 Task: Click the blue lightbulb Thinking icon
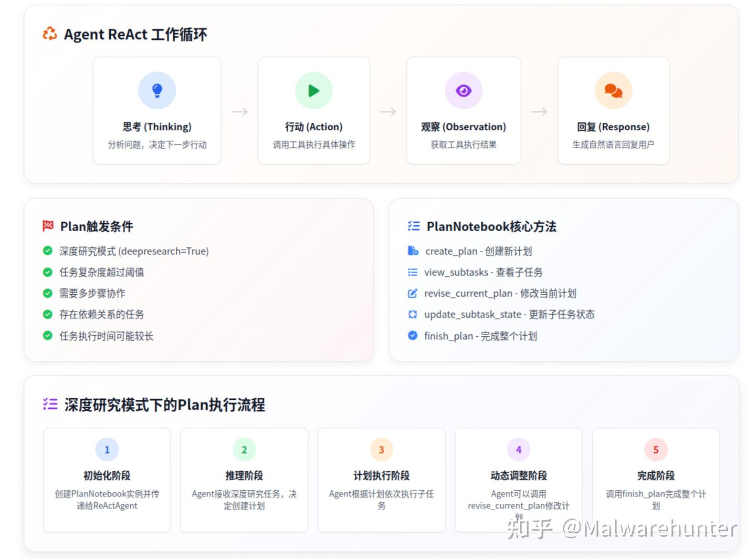(x=157, y=90)
